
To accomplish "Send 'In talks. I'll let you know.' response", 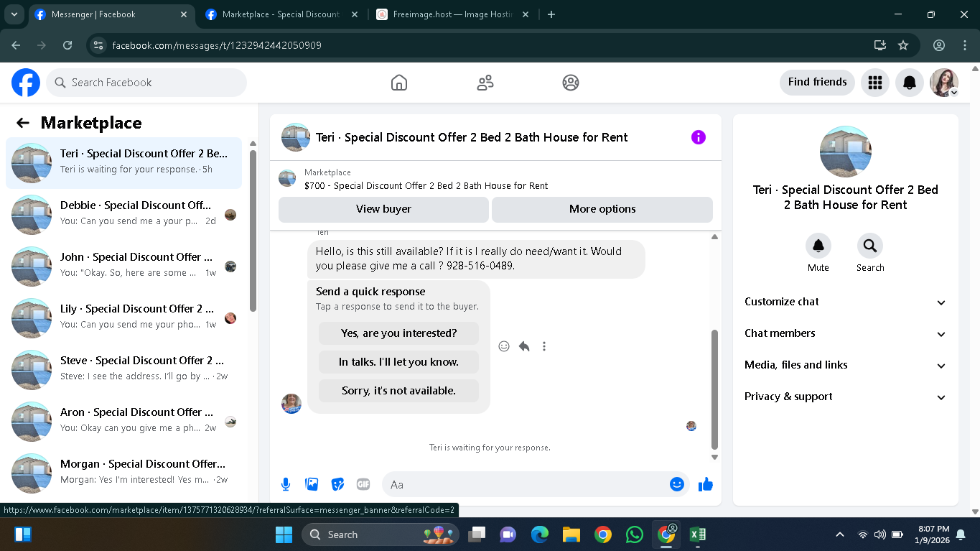I will (398, 362).
